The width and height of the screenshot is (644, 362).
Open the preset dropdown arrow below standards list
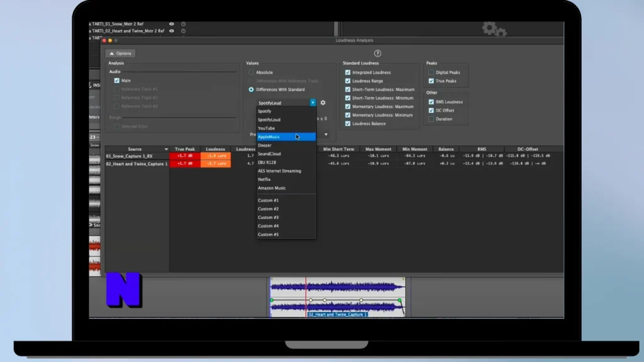point(326,134)
